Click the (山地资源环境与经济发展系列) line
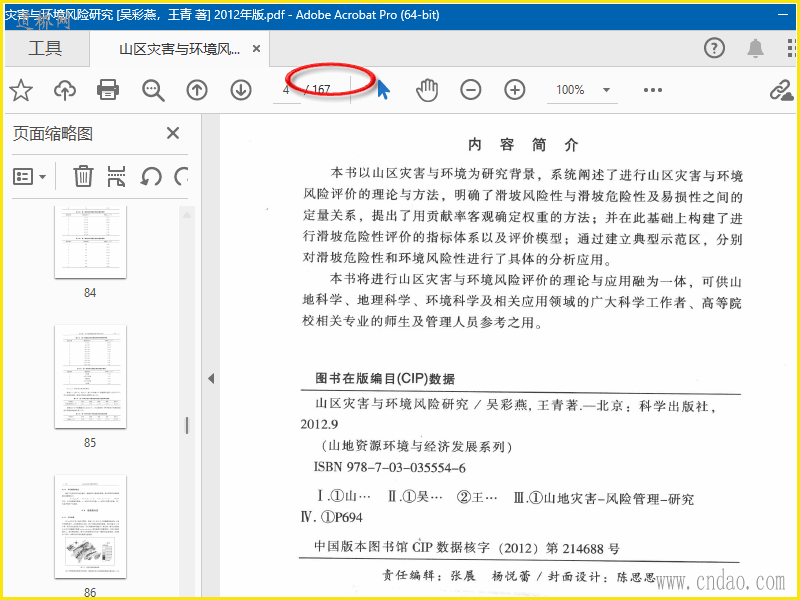Viewport: 800px width, 600px height. [x=417, y=446]
